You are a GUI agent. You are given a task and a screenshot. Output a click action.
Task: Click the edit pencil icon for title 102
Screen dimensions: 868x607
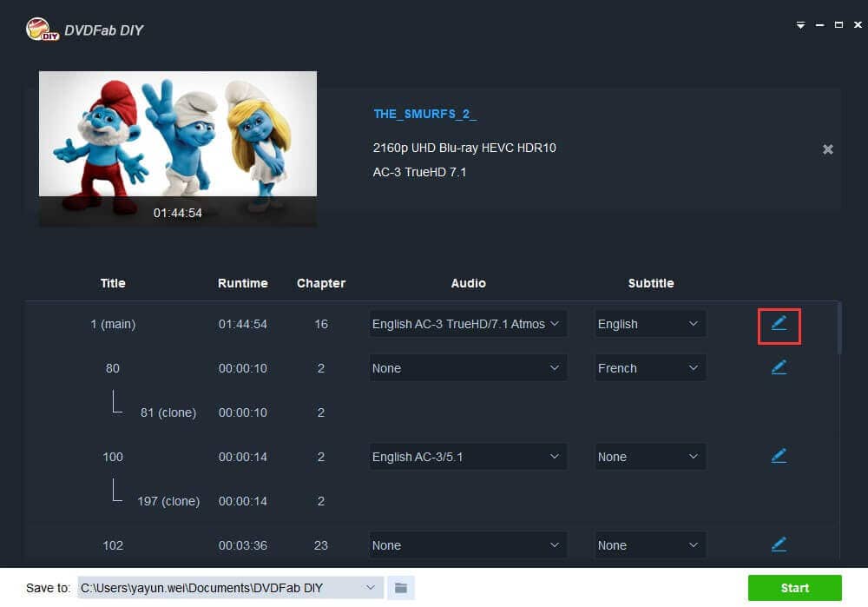pyautogui.click(x=779, y=544)
